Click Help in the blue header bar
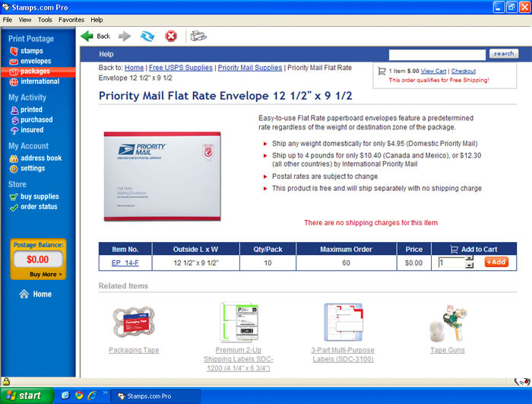The height and width of the screenshot is (404, 532). 106,54
